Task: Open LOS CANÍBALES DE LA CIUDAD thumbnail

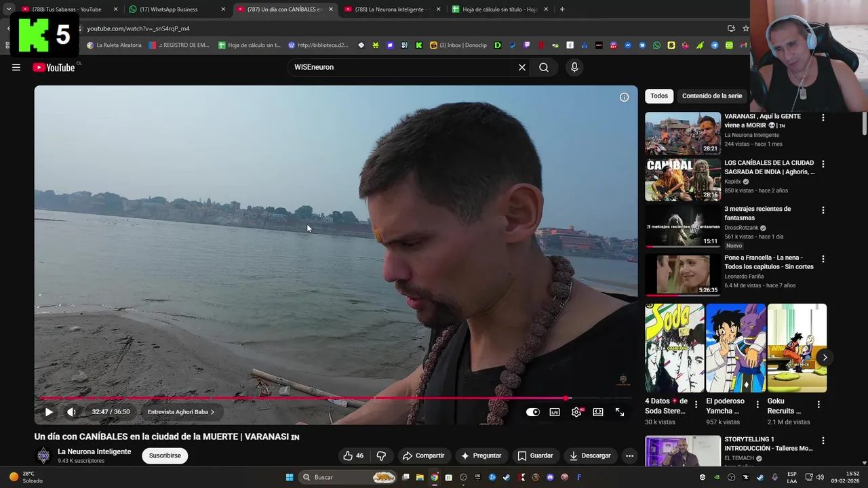Action: click(683, 180)
